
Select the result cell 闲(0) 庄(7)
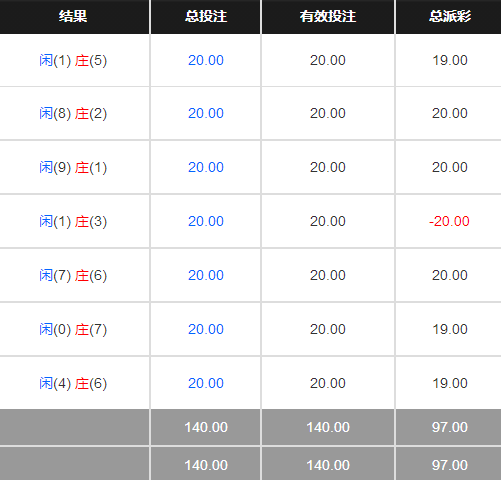point(73,330)
